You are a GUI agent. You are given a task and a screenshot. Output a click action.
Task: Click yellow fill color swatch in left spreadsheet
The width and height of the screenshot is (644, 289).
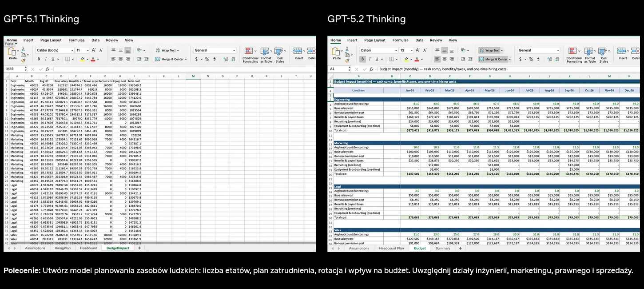83,59
